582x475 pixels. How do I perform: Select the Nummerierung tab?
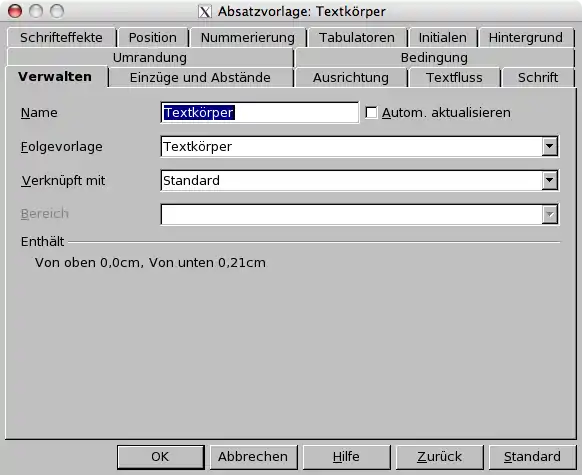point(248,37)
